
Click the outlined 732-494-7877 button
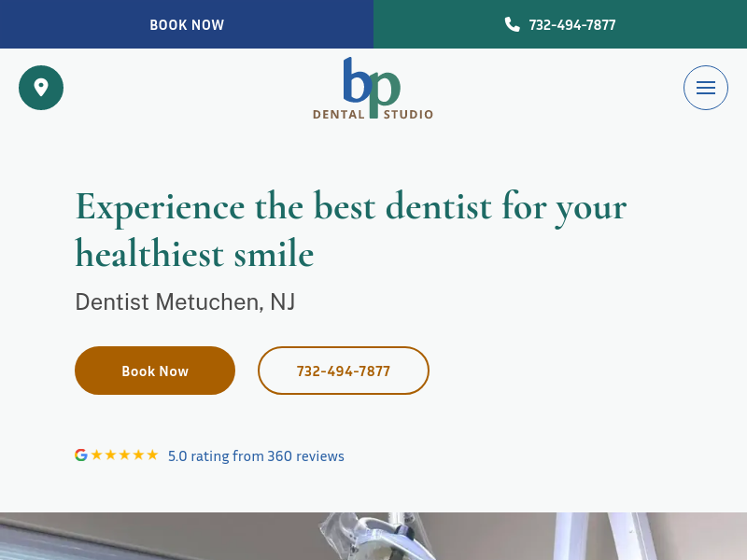coord(344,371)
